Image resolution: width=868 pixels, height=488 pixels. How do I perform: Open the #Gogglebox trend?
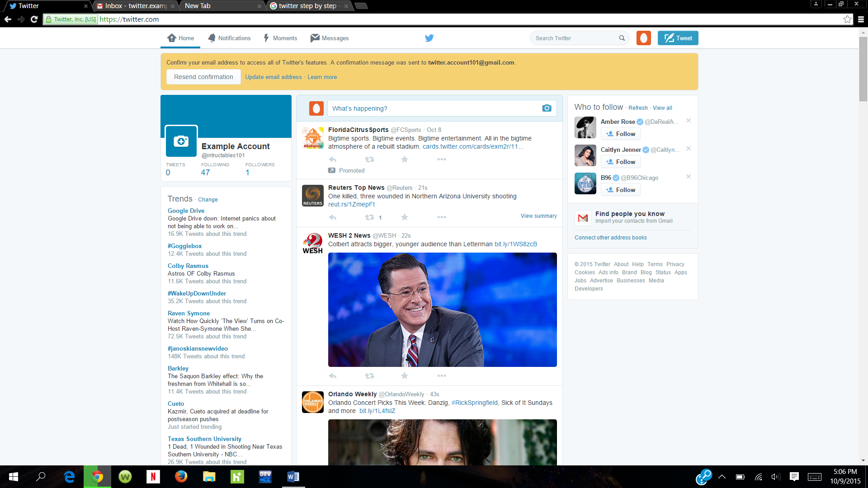pos(184,246)
